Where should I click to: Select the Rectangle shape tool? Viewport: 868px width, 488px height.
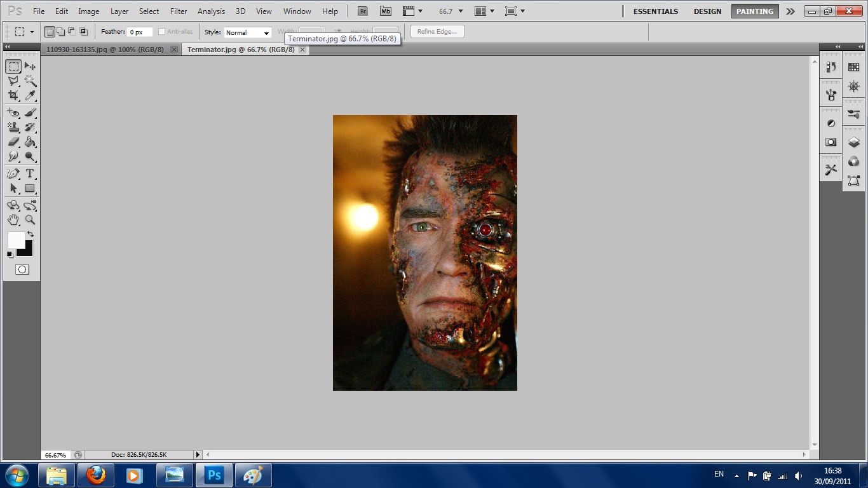[30, 189]
